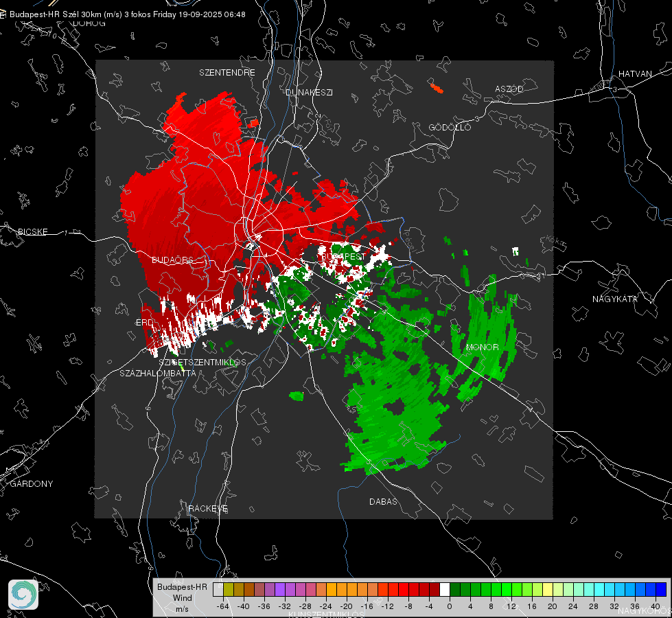
Task: Select the ÉRD town label
Action: [x=144, y=323]
